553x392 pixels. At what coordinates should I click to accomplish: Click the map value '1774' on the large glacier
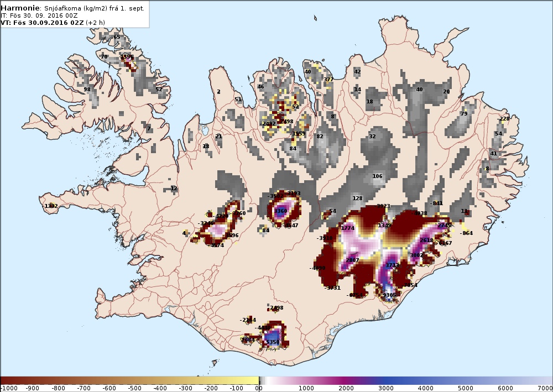click(347, 228)
